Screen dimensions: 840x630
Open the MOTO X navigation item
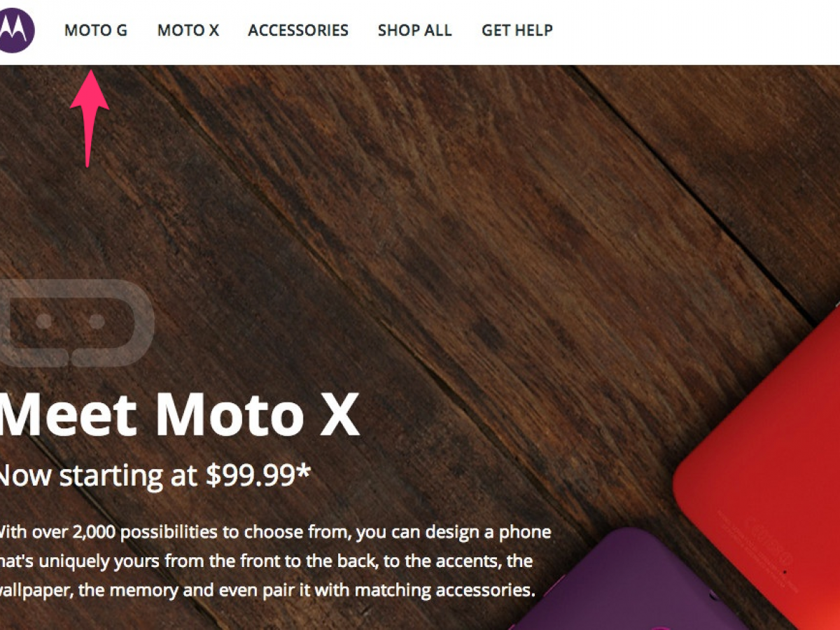click(188, 30)
